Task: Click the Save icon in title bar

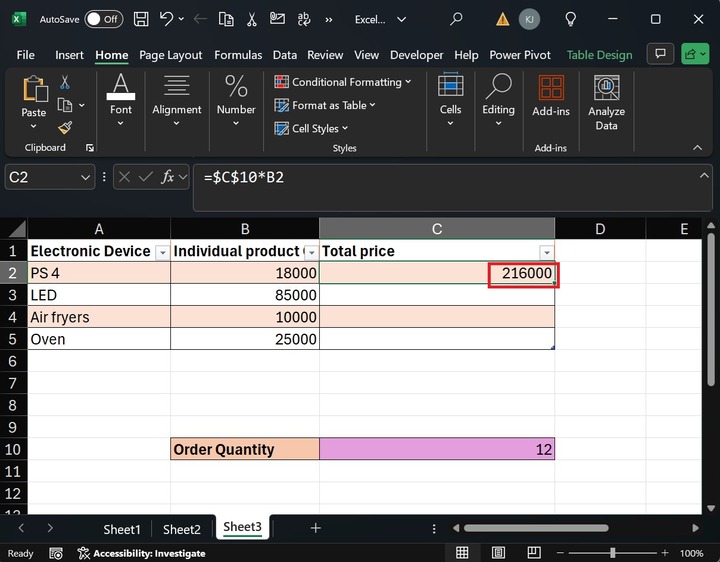Action: (141, 19)
